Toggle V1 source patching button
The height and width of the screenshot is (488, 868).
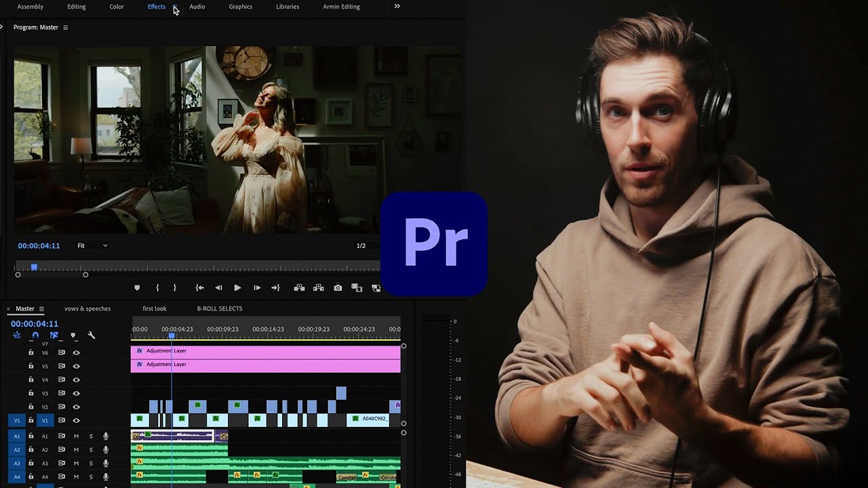(x=18, y=420)
